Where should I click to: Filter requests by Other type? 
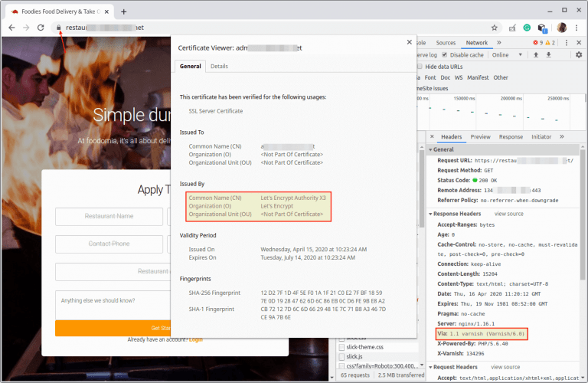(x=501, y=77)
